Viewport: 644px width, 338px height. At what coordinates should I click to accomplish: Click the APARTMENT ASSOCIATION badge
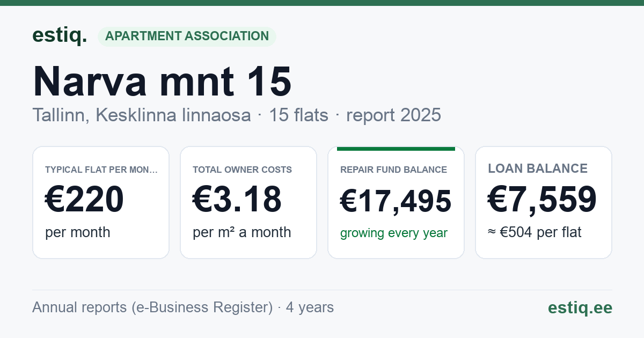187,36
